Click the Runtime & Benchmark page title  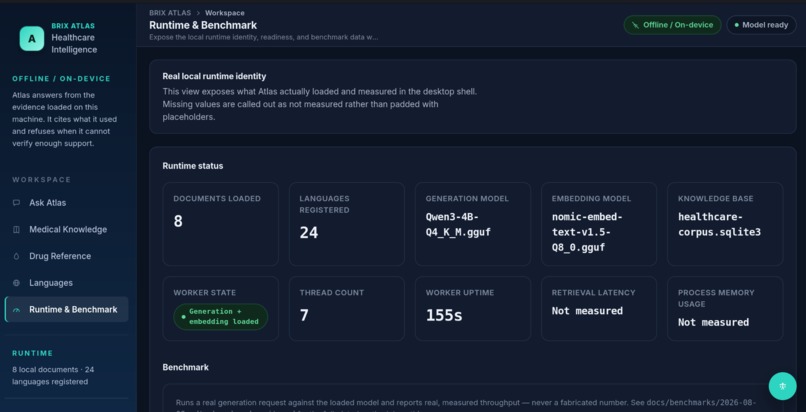coord(203,25)
